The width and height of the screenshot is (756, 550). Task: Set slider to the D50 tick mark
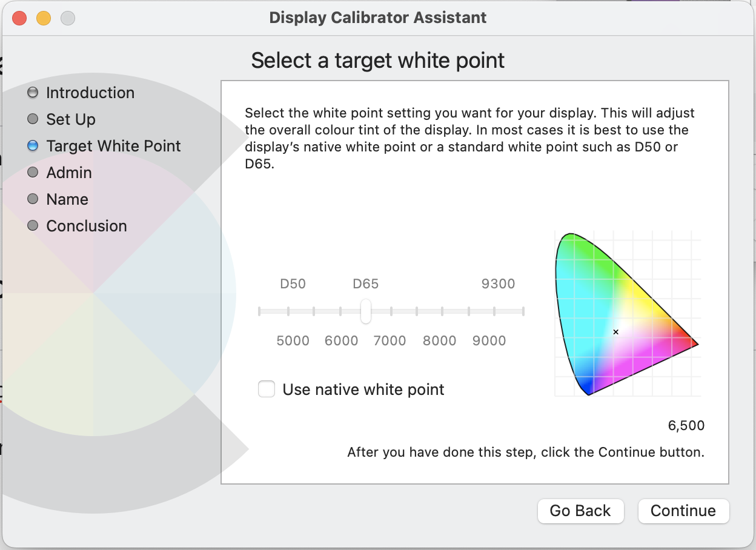click(x=288, y=311)
